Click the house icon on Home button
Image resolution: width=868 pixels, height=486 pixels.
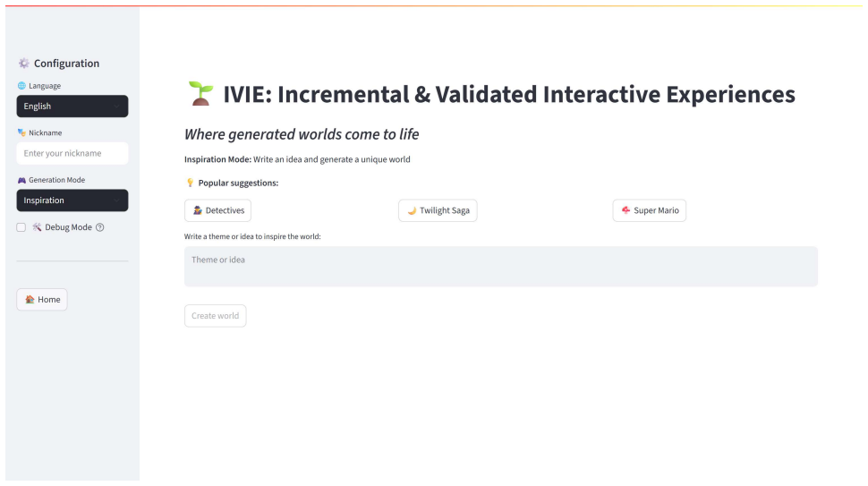pos(30,300)
